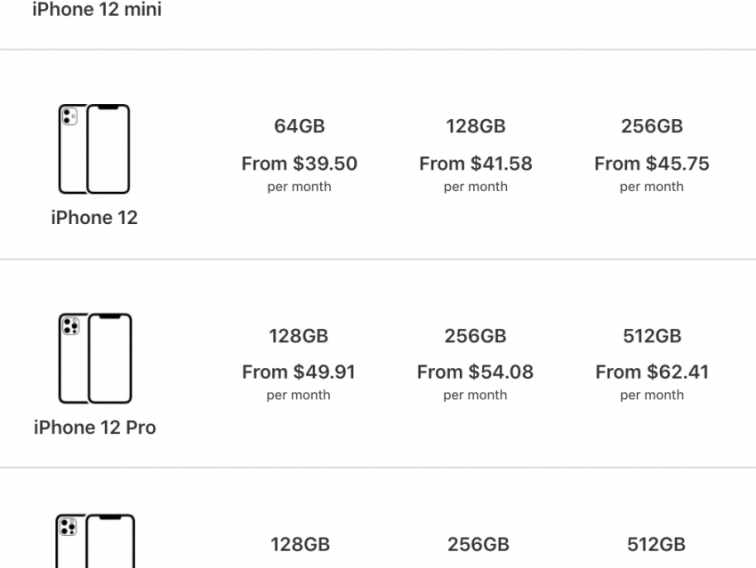Choose iPhone 12 Pro 256GB storage
Viewport: 756px width, 568px height.
(475, 336)
